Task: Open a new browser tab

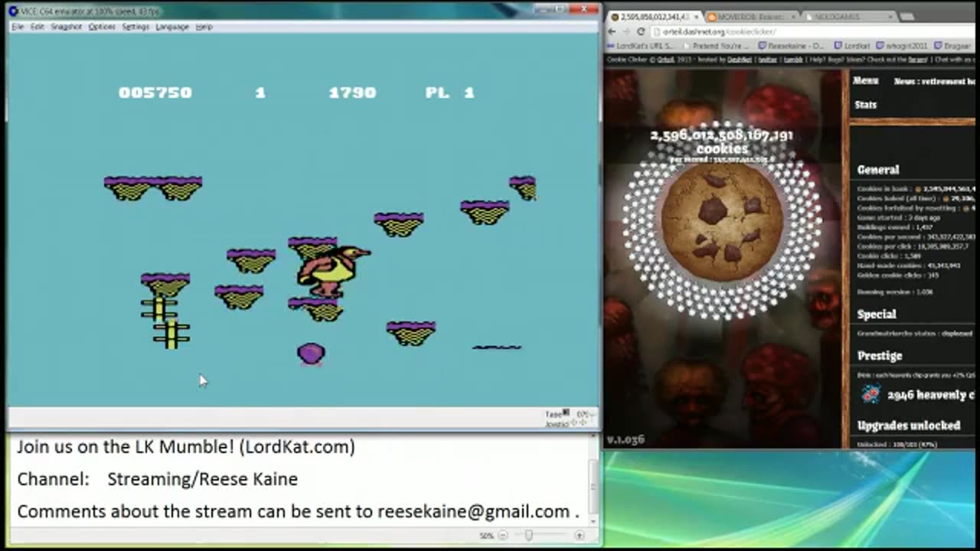Action: 907,17
